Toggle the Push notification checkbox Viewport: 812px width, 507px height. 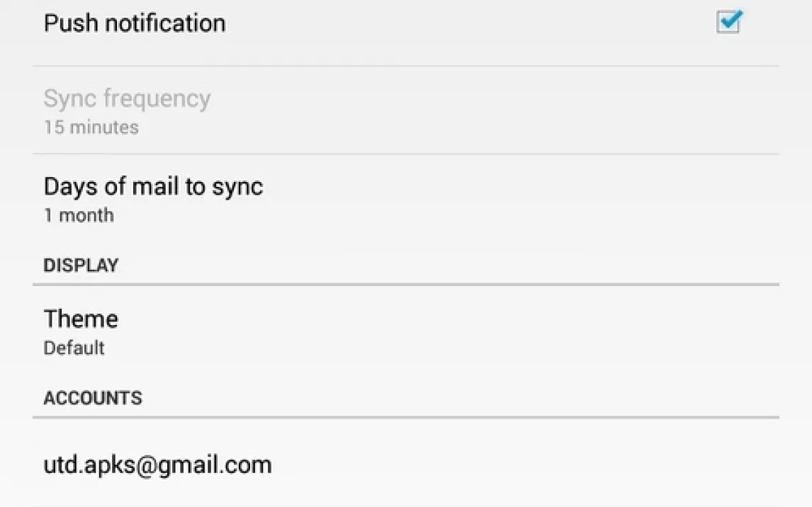pyautogui.click(x=729, y=23)
